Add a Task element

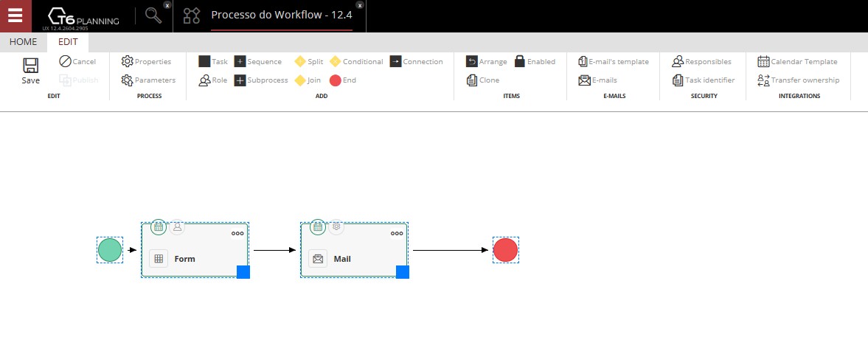(213, 61)
